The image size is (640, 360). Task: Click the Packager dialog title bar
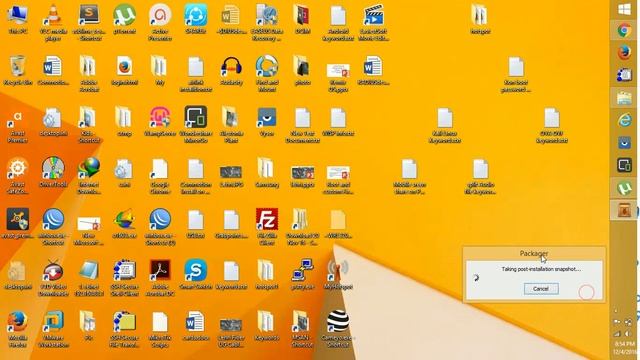click(x=534, y=253)
